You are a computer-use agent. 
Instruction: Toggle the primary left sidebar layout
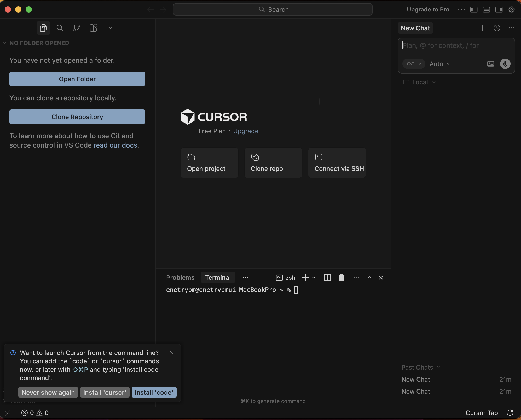[474, 10]
